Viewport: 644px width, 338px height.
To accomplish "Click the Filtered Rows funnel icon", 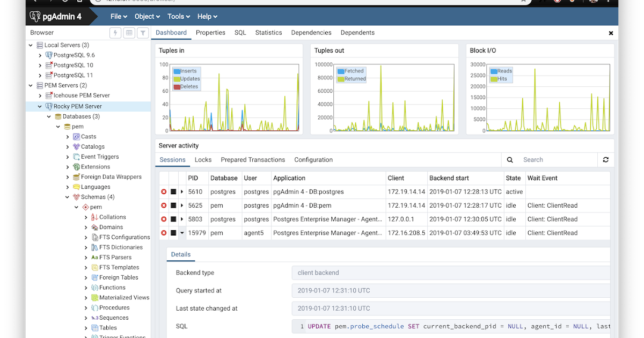I will [143, 33].
